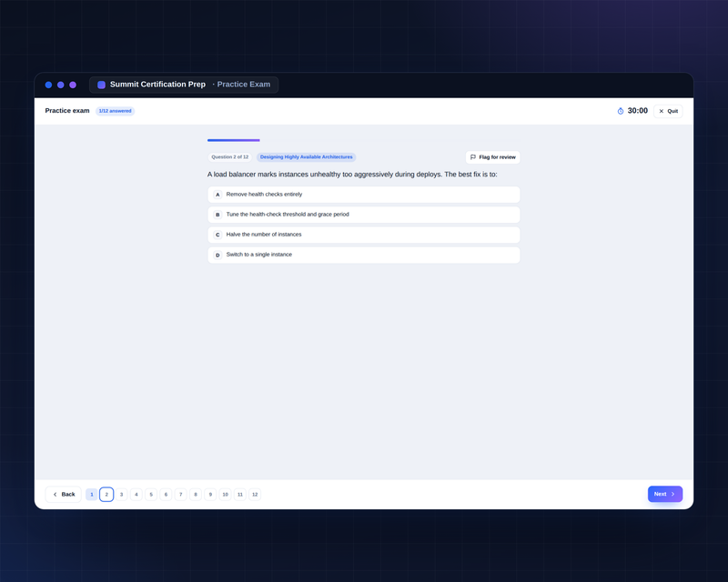Go to the next question

click(x=665, y=494)
